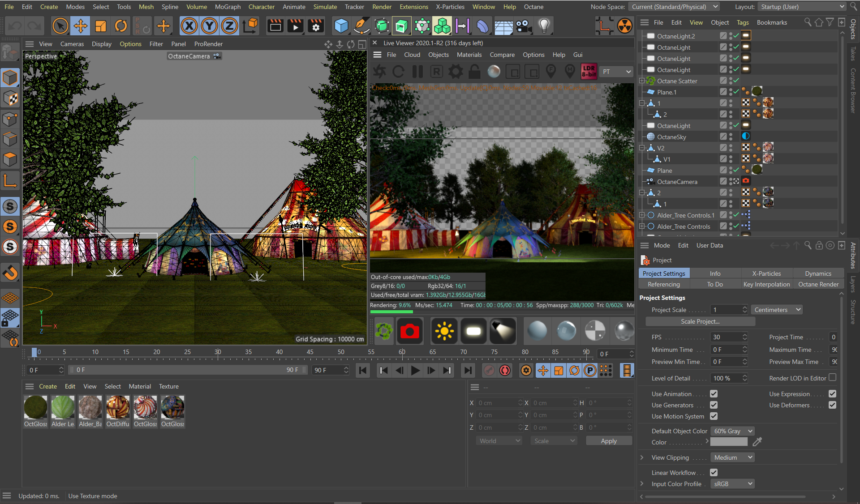Click the Octane daylight sun icon
This screenshot has height=504, width=860.
coord(444,331)
